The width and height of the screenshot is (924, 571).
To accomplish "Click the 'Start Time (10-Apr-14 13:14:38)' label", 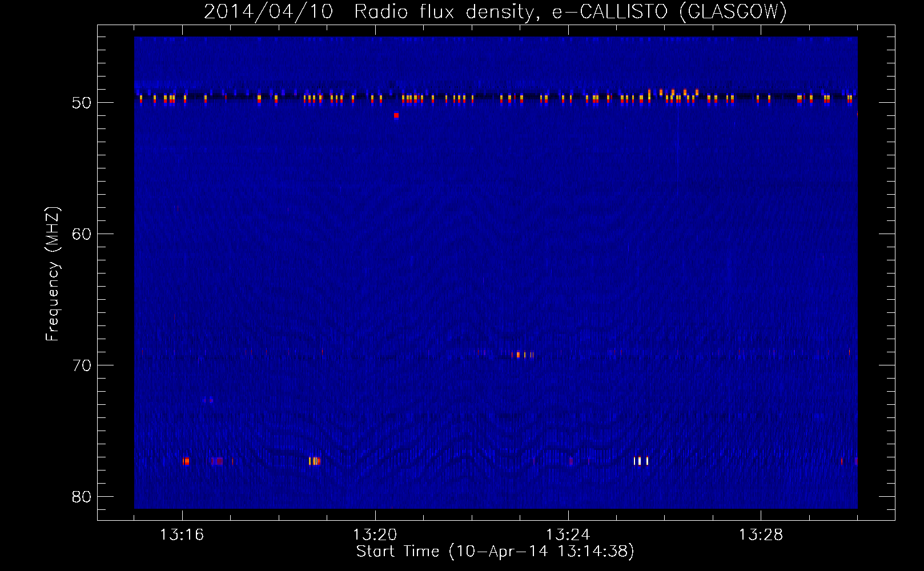I will [495, 551].
